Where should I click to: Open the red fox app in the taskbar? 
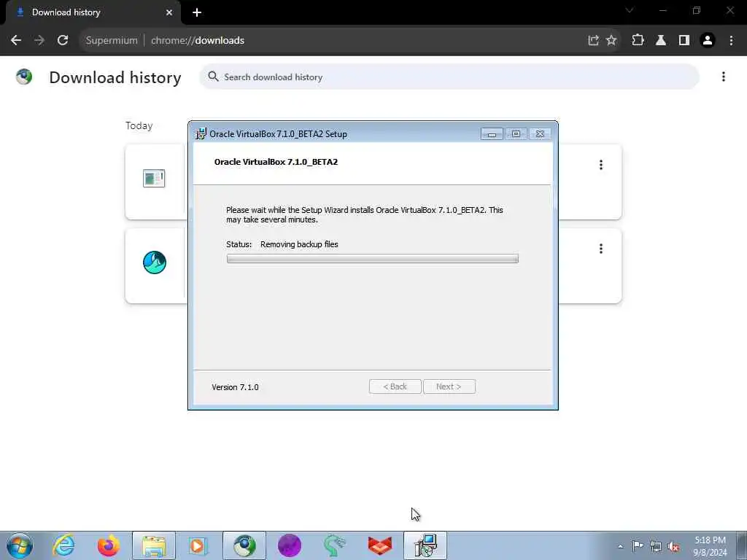point(379,545)
